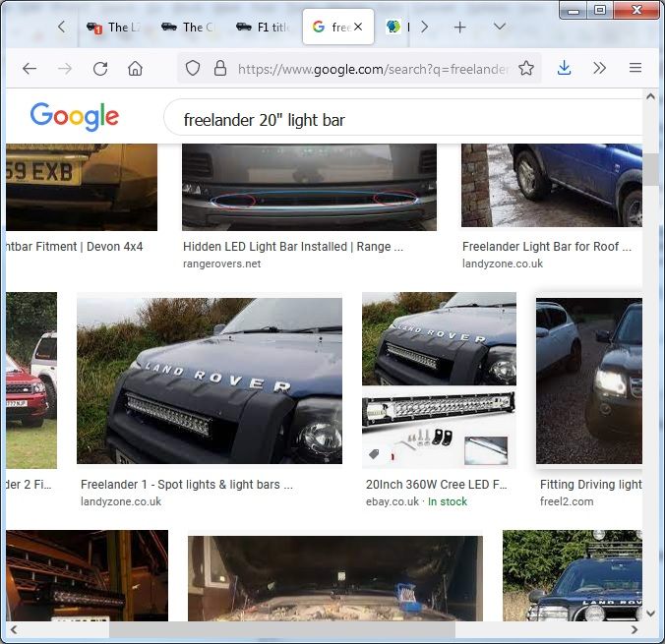
Task: Open the red Land Rover thumbnail
Action: pyautogui.click(x=31, y=381)
